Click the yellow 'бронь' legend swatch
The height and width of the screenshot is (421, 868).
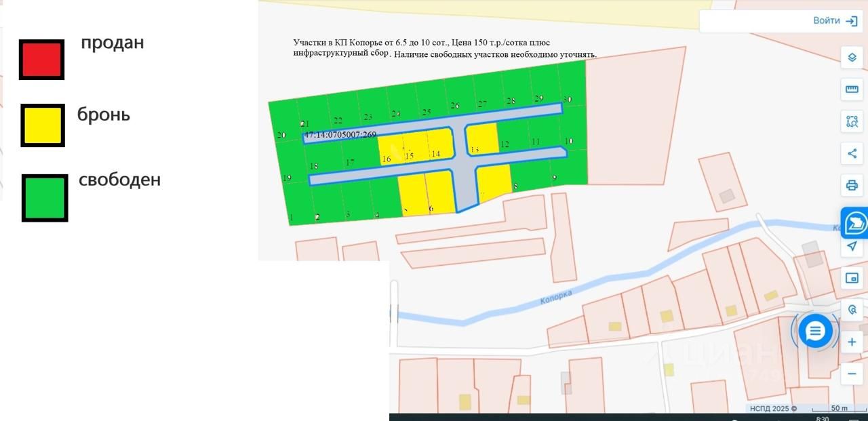pos(43,125)
